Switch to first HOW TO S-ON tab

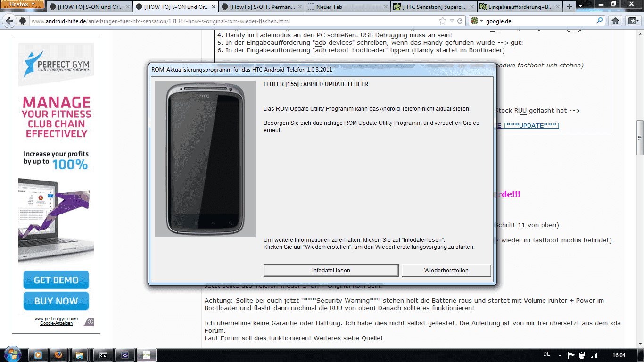[x=89, y=7]
